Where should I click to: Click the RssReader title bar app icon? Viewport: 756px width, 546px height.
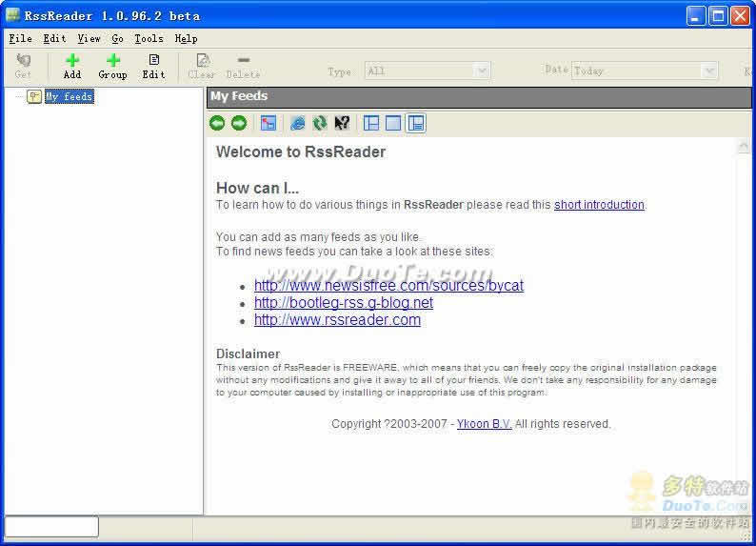point(12,14)
